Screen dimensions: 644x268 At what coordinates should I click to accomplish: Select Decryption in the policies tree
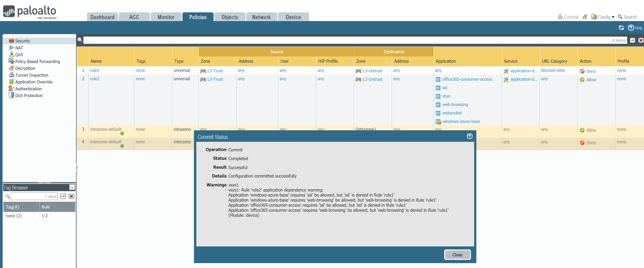click(x=25, y=68)
